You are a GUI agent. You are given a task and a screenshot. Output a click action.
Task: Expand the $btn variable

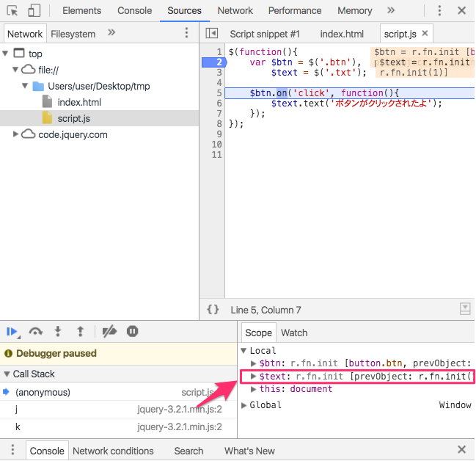[253, 363]
